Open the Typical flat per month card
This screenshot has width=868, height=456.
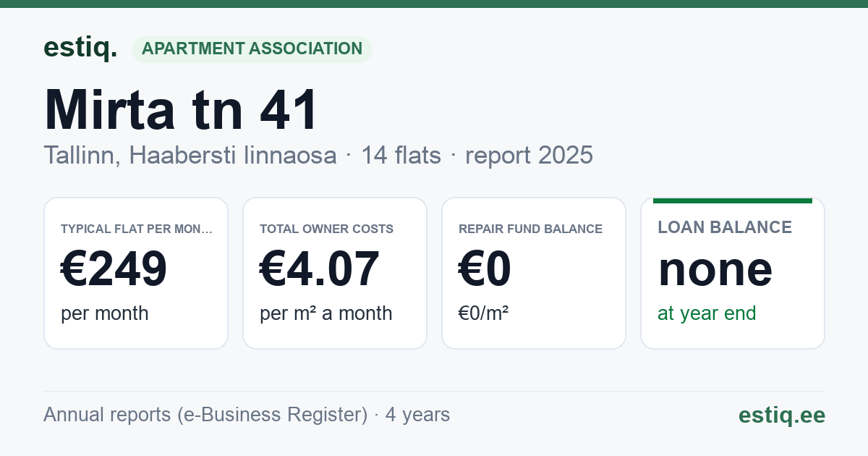click(136, 273)
